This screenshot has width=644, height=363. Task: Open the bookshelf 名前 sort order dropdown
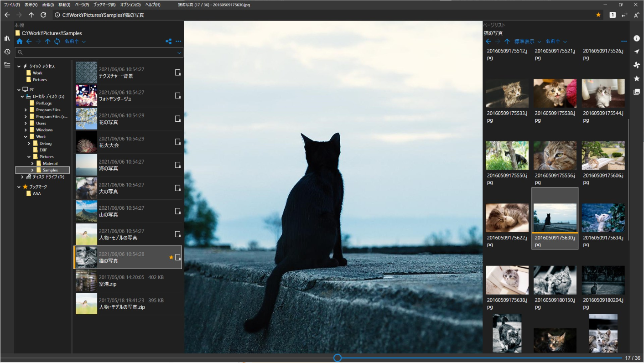coord(75,41)
